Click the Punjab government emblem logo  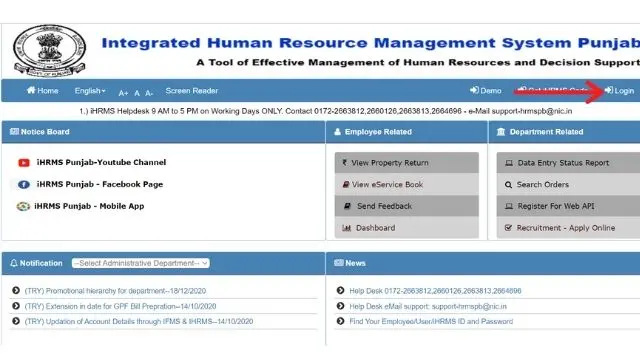49,51
